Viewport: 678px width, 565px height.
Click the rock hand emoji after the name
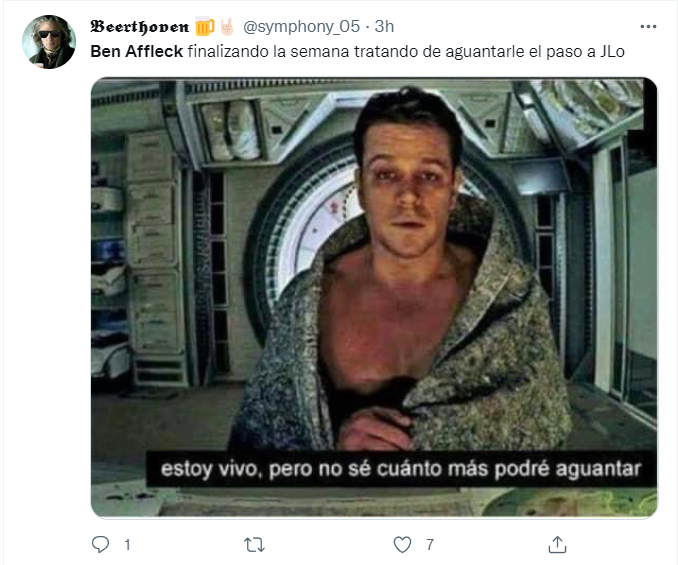(x=227, y=27)
